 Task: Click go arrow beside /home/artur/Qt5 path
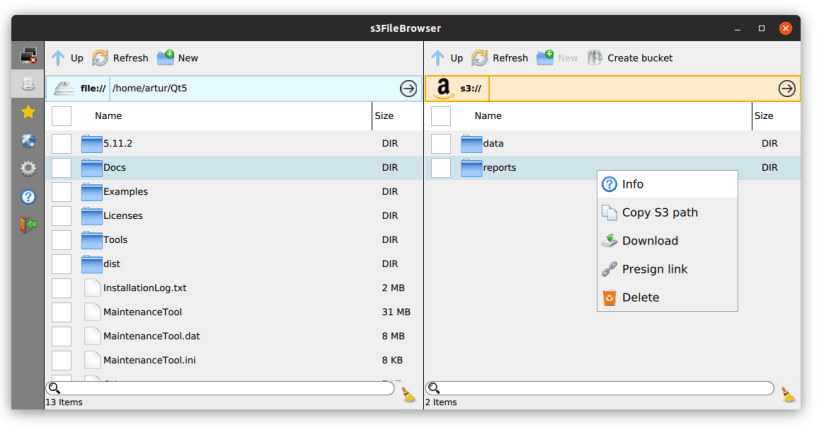point(408,88)
